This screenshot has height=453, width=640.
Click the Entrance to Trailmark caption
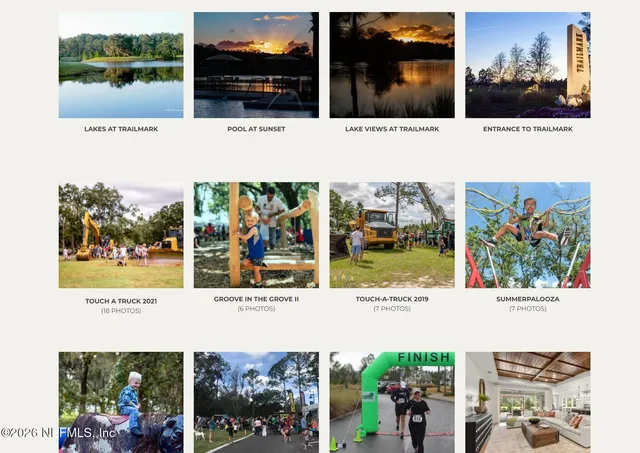pos(527,129)
